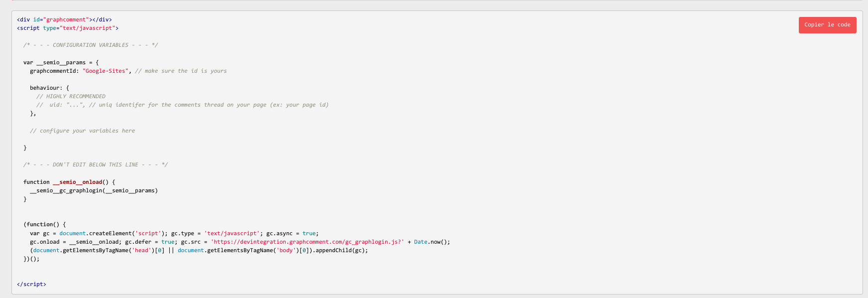Click the closing </script> tag
The width and height of the screenshot is (868, 298).
point(31,284)
